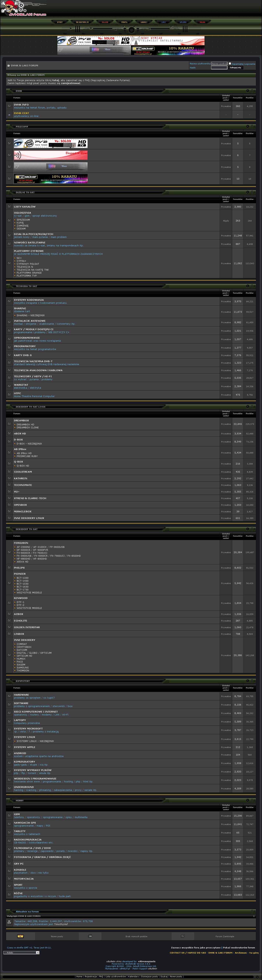This screenshot has width=262, height=980.
Task: Click the DVHK INFO forum status icon
Action: point(9,106)
